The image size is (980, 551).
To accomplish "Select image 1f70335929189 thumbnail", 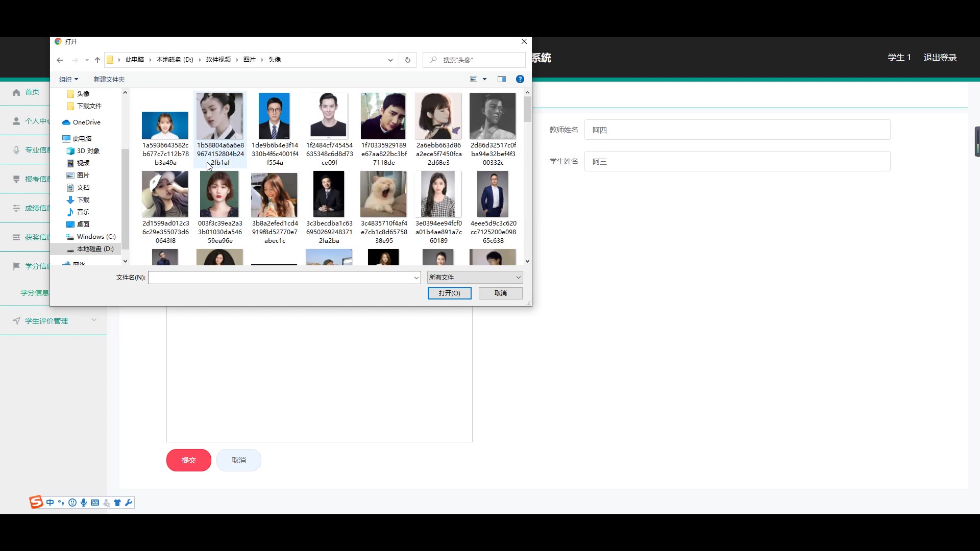I will click(383, 116).
